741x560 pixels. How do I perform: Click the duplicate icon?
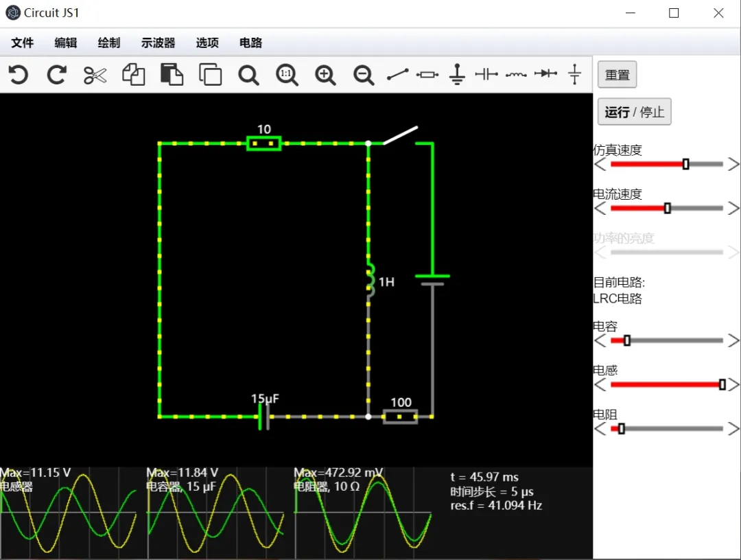coord(211,75)
